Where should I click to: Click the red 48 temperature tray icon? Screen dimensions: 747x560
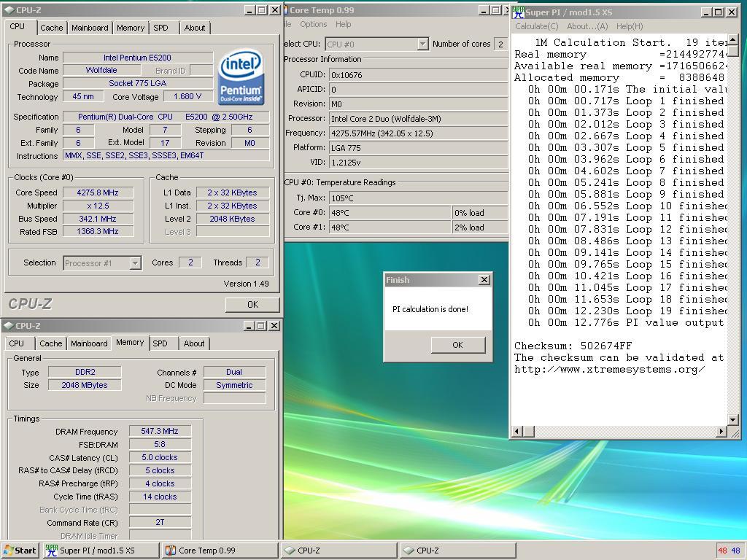(723, 551)
